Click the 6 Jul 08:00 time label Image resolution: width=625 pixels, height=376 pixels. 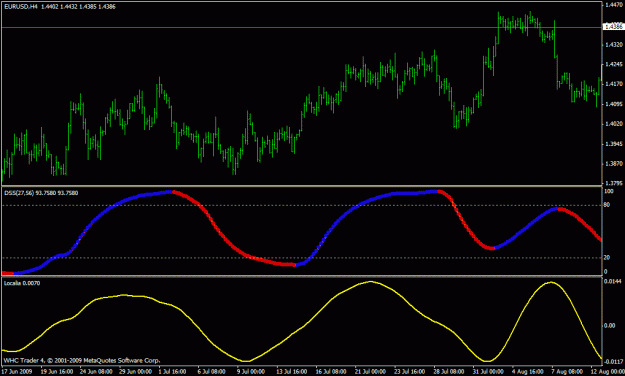pyautogui.click(x=212, y=372)
